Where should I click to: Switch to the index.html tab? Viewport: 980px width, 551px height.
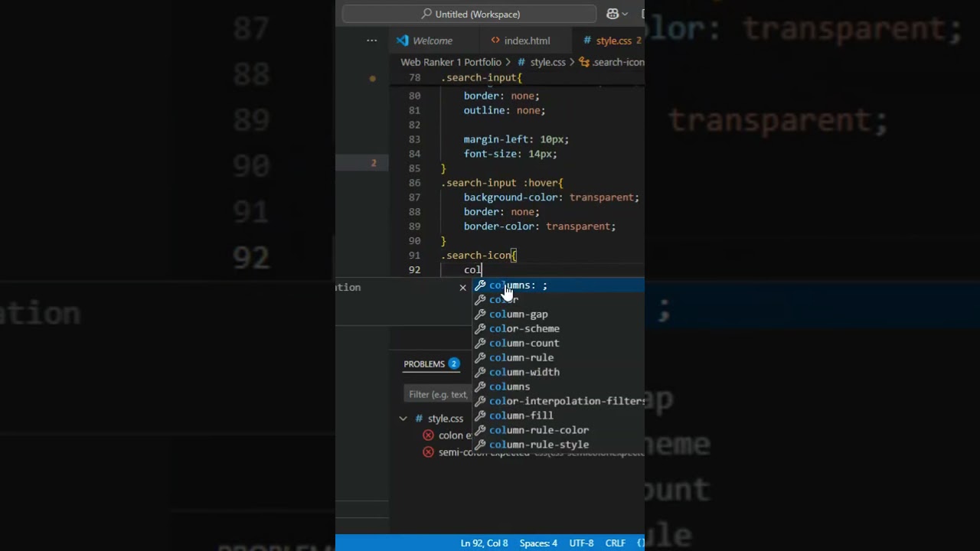coord(527,41)
